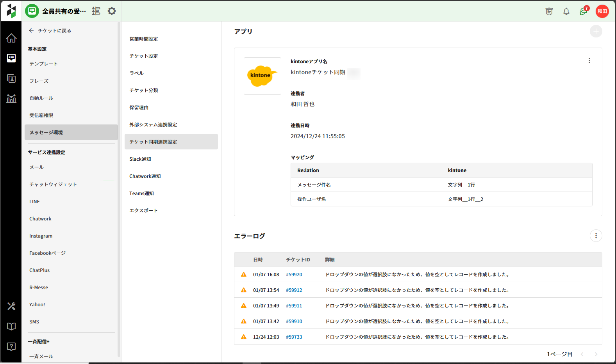Click the kintone logo thumbnail

pyautogui.click(x=262, y=76)
